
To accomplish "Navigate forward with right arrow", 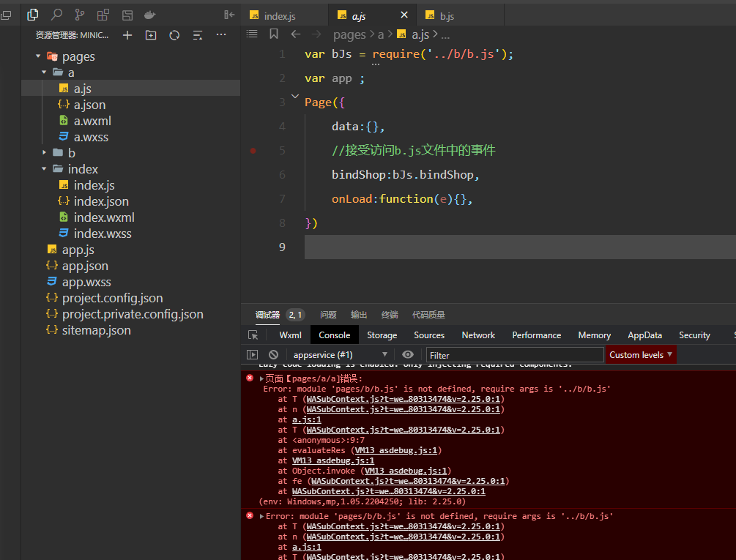I will (317, 34).
